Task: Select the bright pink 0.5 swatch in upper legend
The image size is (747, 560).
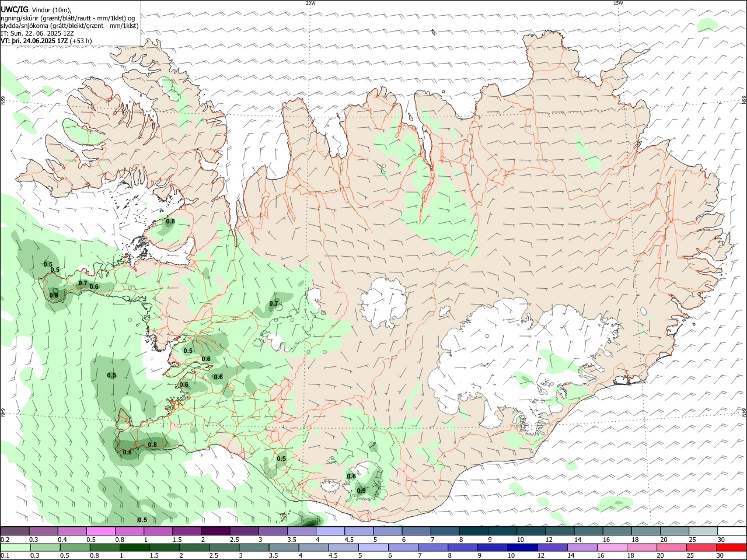Action: [x=101, y=531]
